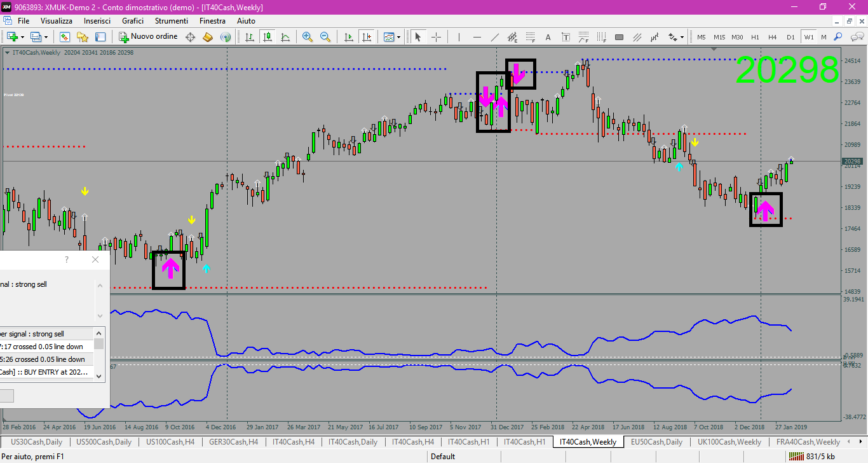Set timeframe to D1
The image size is (868, 463).
coord(790,37)
